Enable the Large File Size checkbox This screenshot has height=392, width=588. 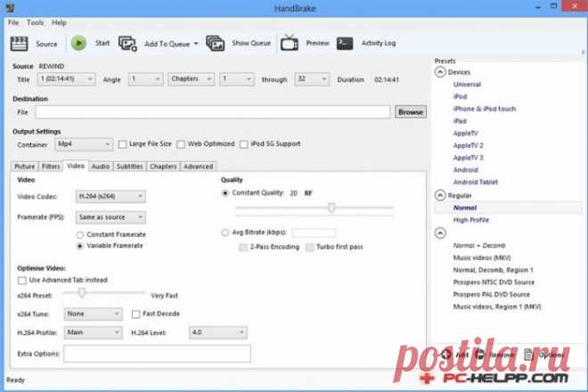[x=122, y=144]
